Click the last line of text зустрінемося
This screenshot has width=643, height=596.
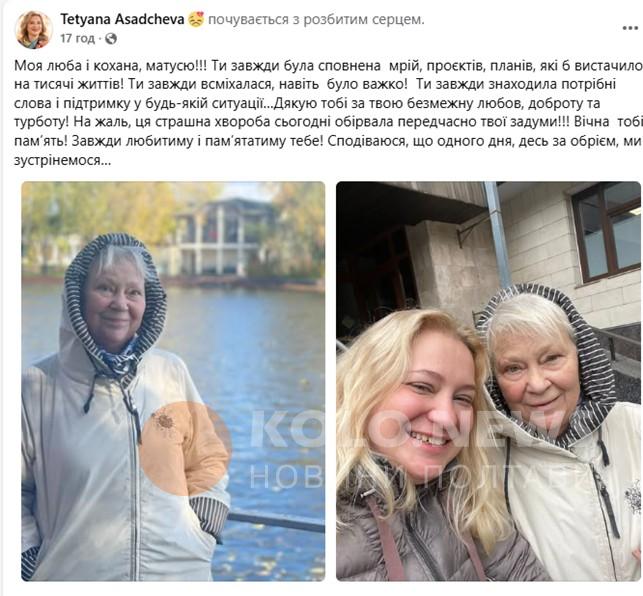pyautogui.click(x=62, y=160)
